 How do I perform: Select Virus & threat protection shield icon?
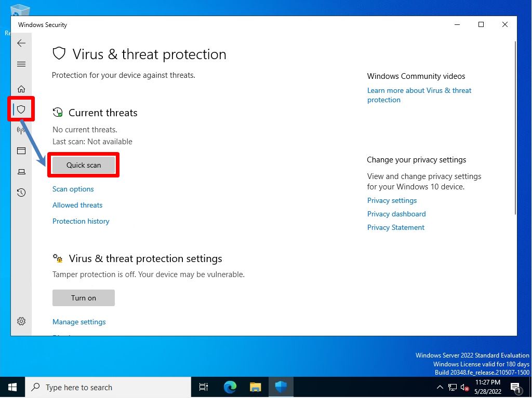click(21, 109)
